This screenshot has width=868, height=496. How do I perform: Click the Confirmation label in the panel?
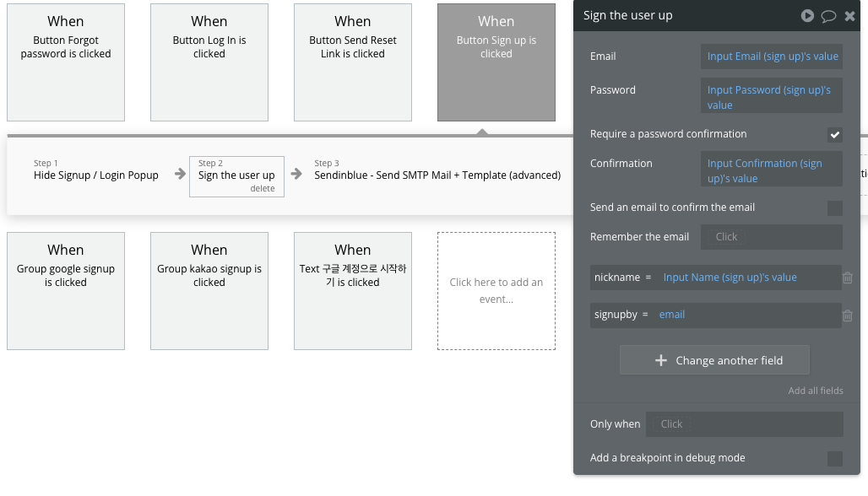(621, 164)
